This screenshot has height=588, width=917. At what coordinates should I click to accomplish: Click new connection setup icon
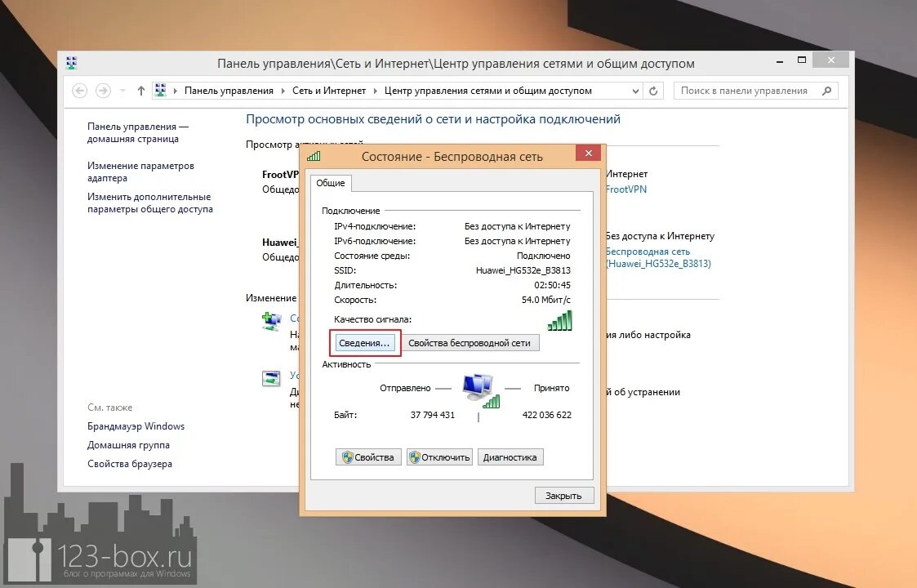271,321
